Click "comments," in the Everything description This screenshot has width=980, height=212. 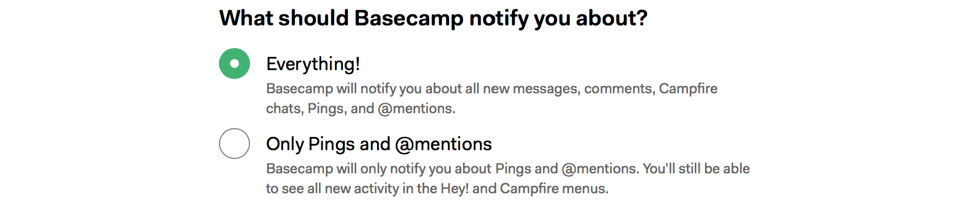click(x=619, y=89)
